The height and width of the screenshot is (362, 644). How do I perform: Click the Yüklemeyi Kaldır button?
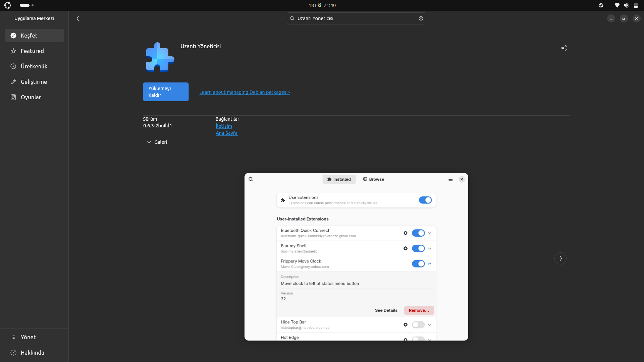pos(166,92)
